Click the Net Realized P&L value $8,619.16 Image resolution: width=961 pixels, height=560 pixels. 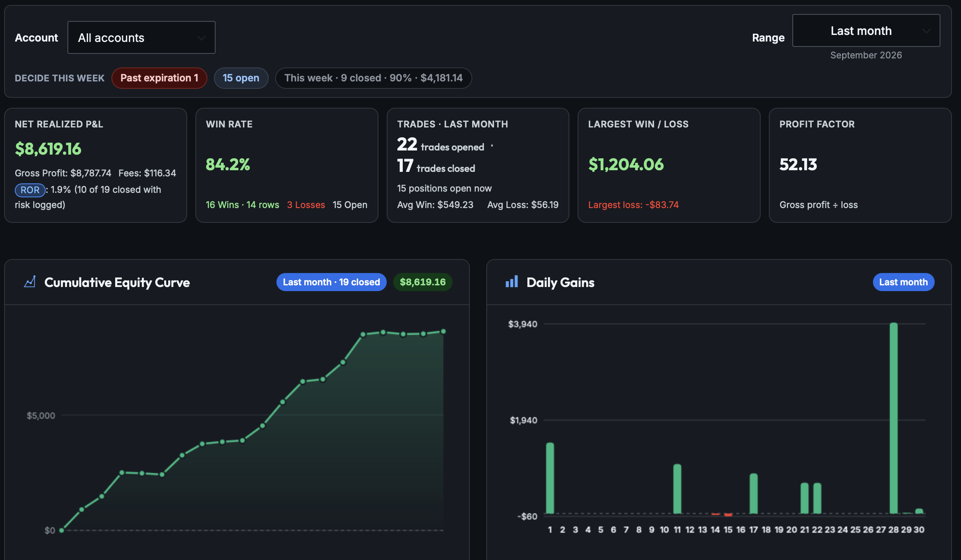48,149
